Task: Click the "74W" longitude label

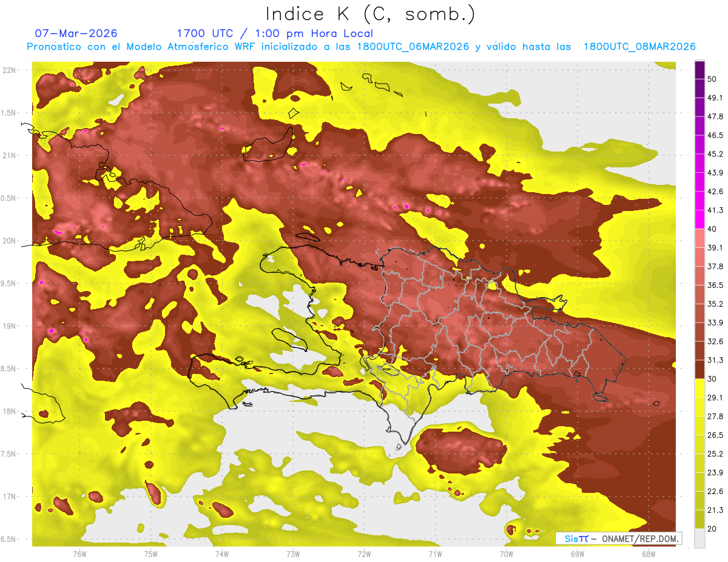Action: click(x=222, y=554)
